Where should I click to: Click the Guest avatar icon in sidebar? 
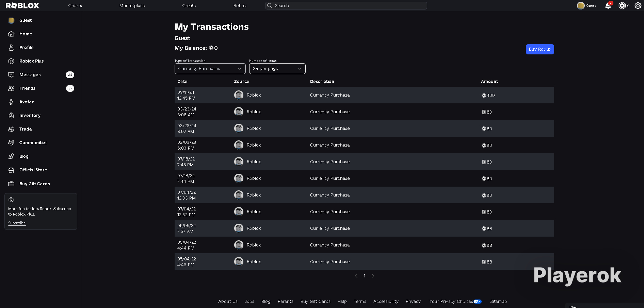click(x=11, y=20)
